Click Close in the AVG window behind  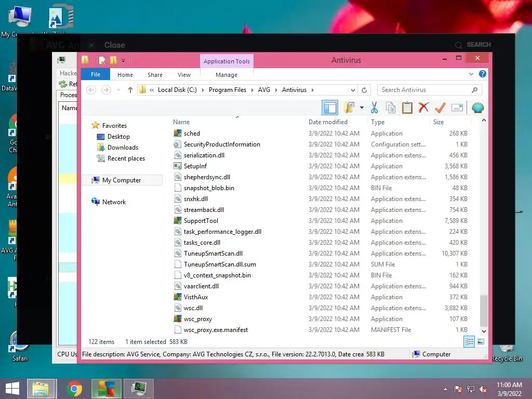[x=115, y=45]
